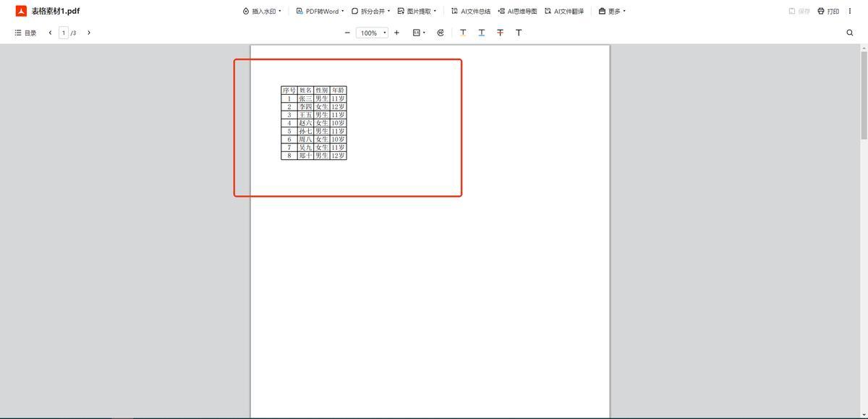Viewport: 868px width, 419px height.
Task: Toggle the 目录 outline panel
Action: click(x=25, y=33)
